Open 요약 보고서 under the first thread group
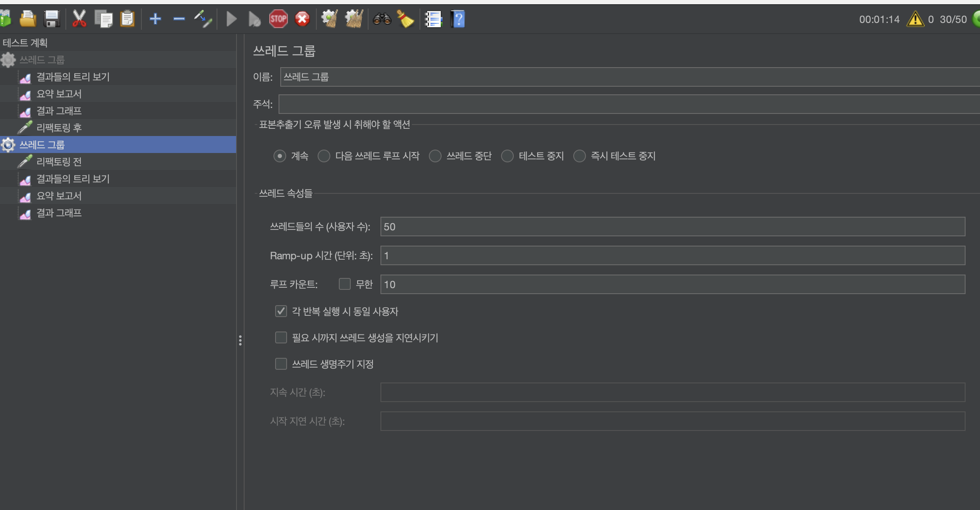 (x=59, y=94)
